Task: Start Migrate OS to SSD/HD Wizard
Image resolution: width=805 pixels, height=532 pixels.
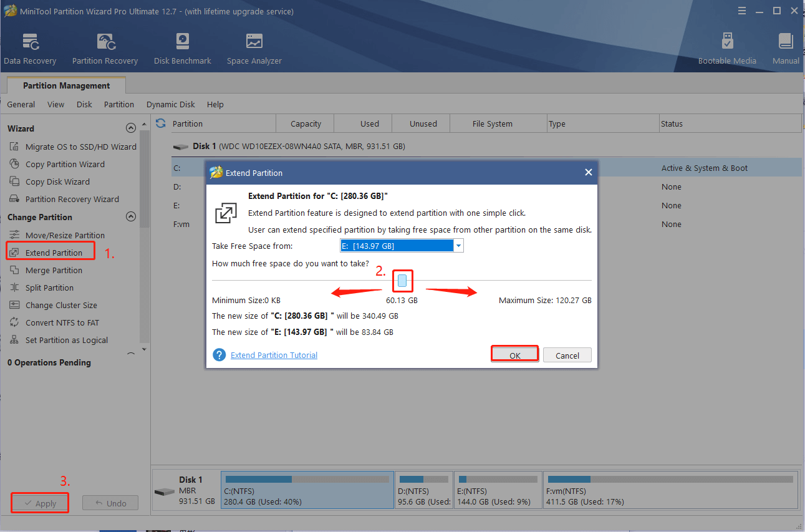Action: 72,147
